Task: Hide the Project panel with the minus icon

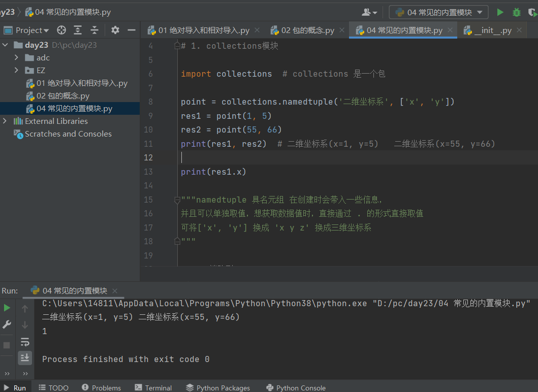Action: pyautogui.click(x=132, y=30)
